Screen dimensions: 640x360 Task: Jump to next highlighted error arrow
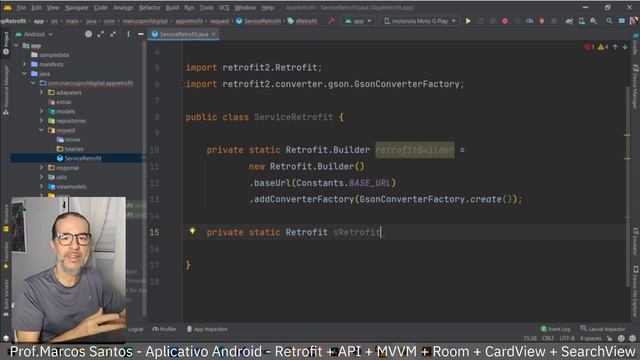pyautogui.click(x=624, y=47)
